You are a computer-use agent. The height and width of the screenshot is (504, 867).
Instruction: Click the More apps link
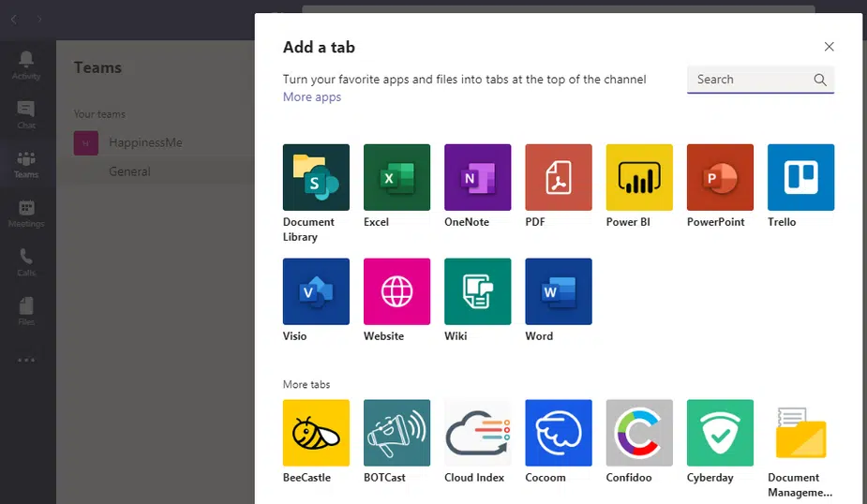pyautogui.click(x=312, y=96)
